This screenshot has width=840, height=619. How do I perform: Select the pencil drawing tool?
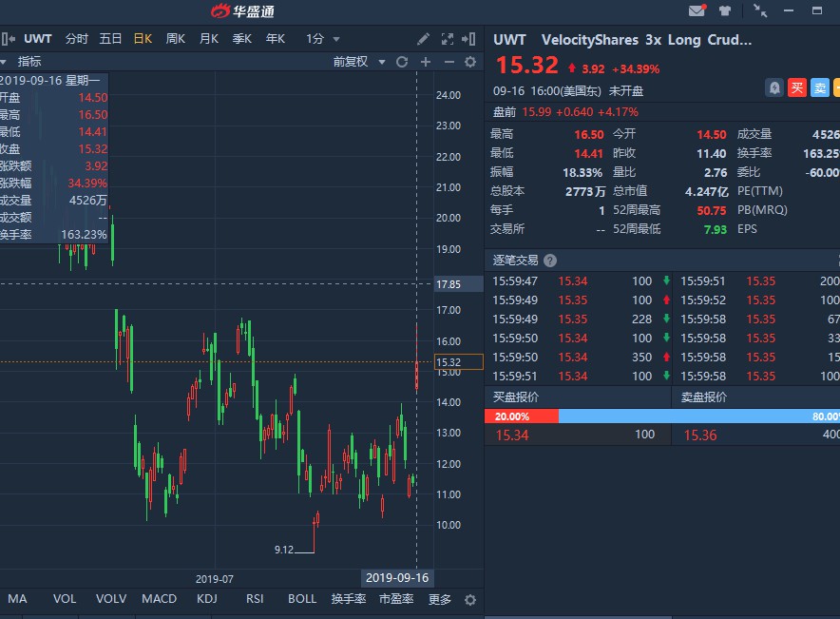pos(423,39)
